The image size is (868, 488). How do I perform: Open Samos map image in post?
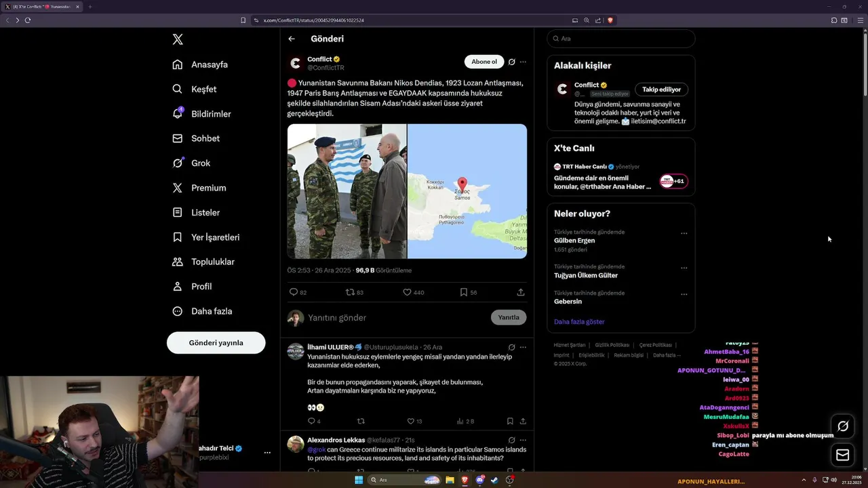467,191
